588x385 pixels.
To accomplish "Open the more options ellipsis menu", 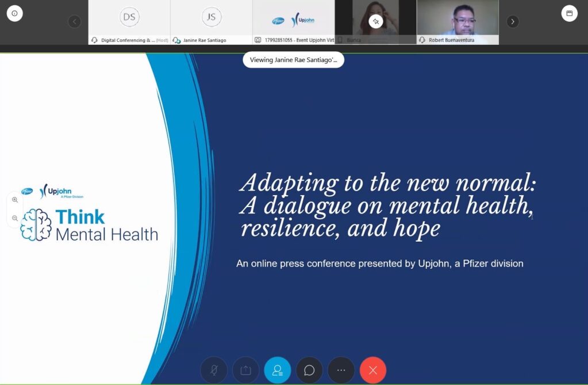I will 341,370.
